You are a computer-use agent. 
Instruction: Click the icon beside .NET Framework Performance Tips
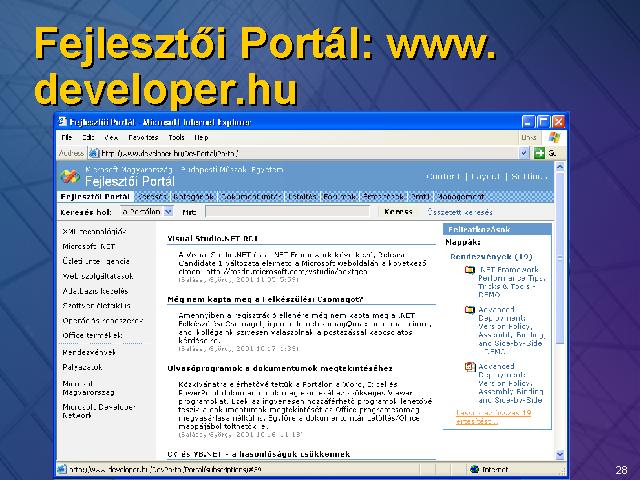pos(470,270)
